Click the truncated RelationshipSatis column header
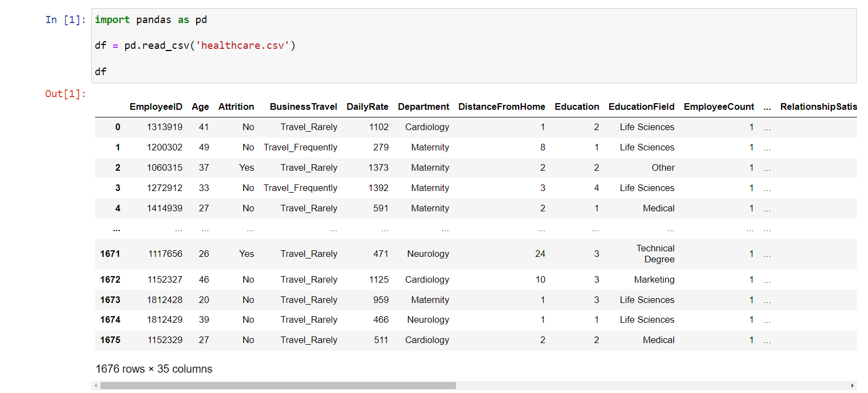Image resolution: width=868 pixels, height=393 pixels. [x=818, y=106]
